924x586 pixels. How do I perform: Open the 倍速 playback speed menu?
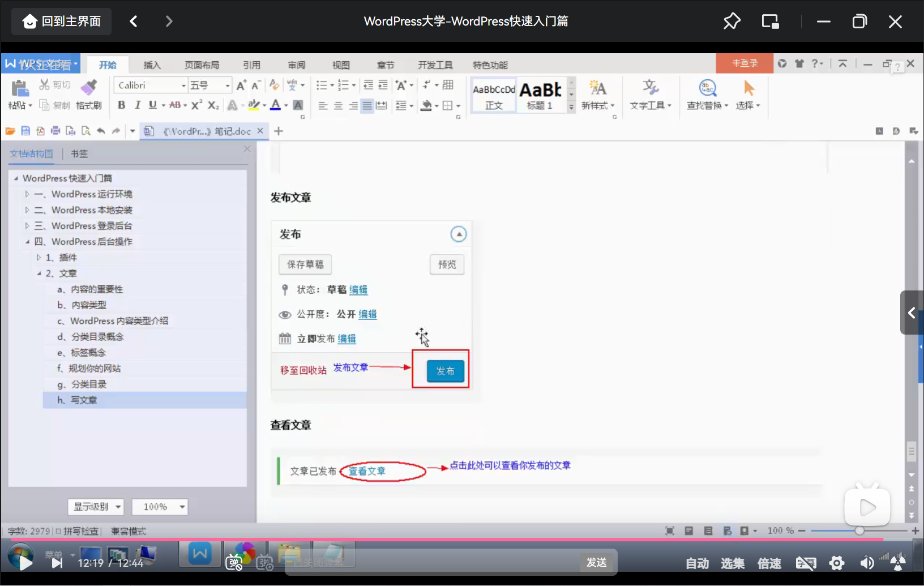769,563
